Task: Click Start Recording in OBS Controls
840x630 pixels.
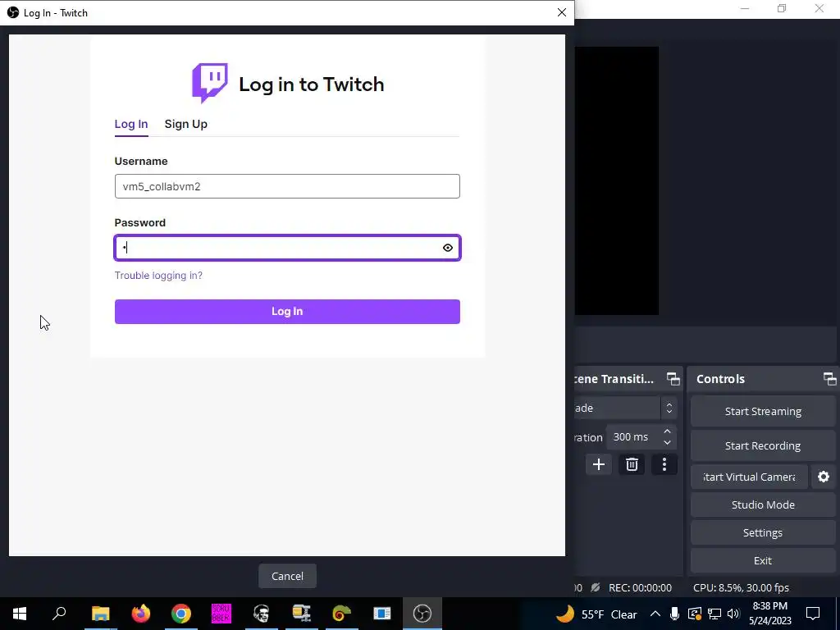Action: 763,445
